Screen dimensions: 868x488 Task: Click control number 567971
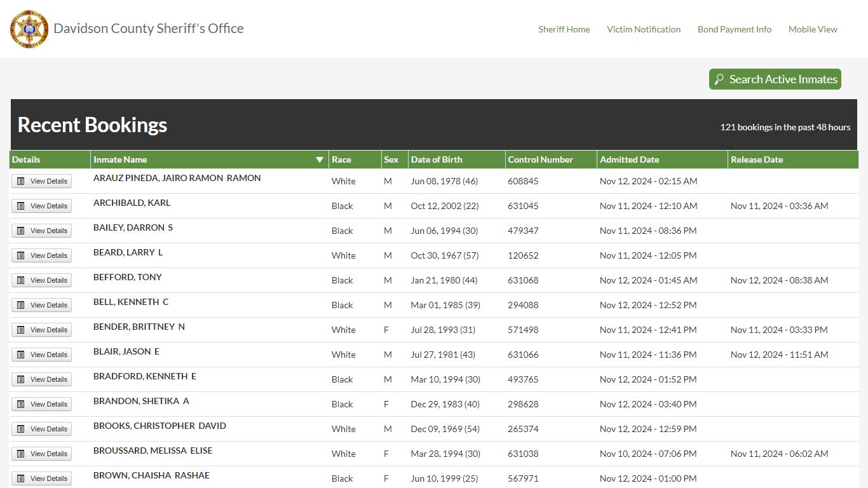523,478
